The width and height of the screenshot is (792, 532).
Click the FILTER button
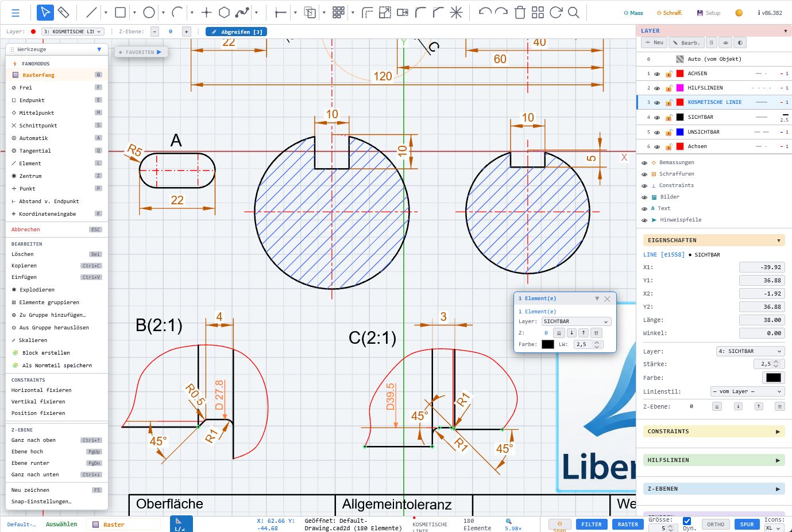pyautogui.click(x=592, y=525)
